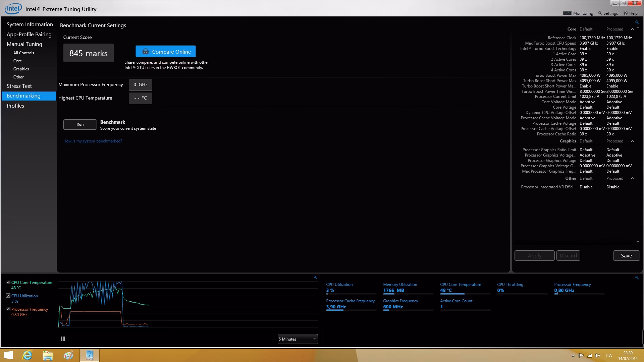644x362 pixels.
Task: Click Processor Integrated VR Efficiency row
Action: 576,187
